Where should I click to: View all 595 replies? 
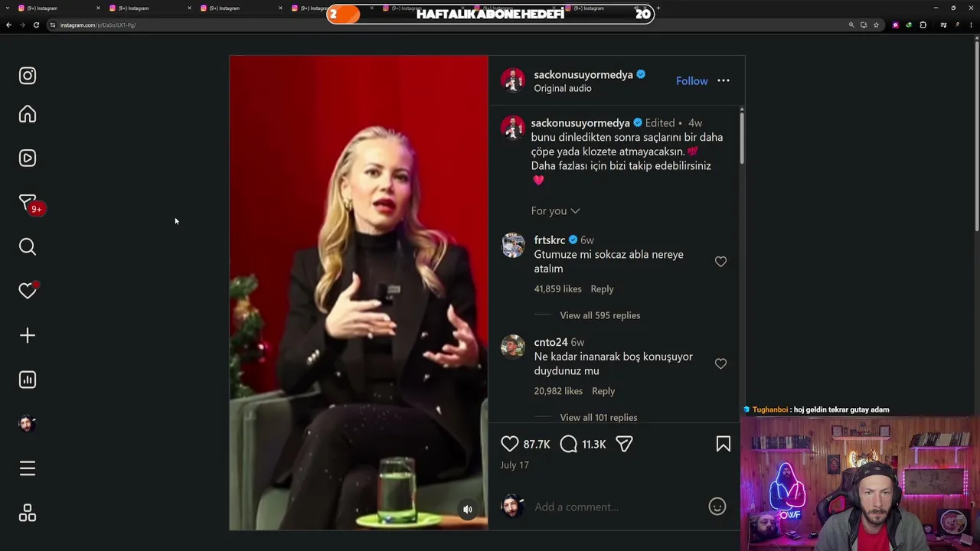[x=600, y=315]
